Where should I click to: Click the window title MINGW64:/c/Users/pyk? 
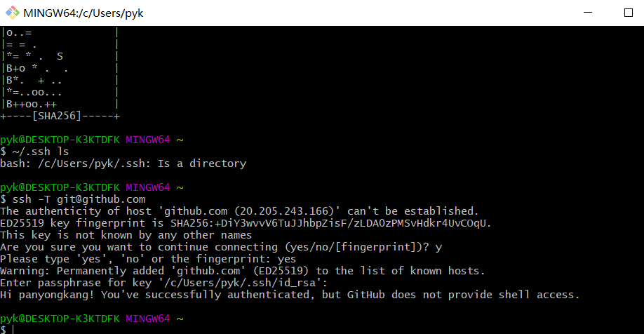(x=83, y=13)
